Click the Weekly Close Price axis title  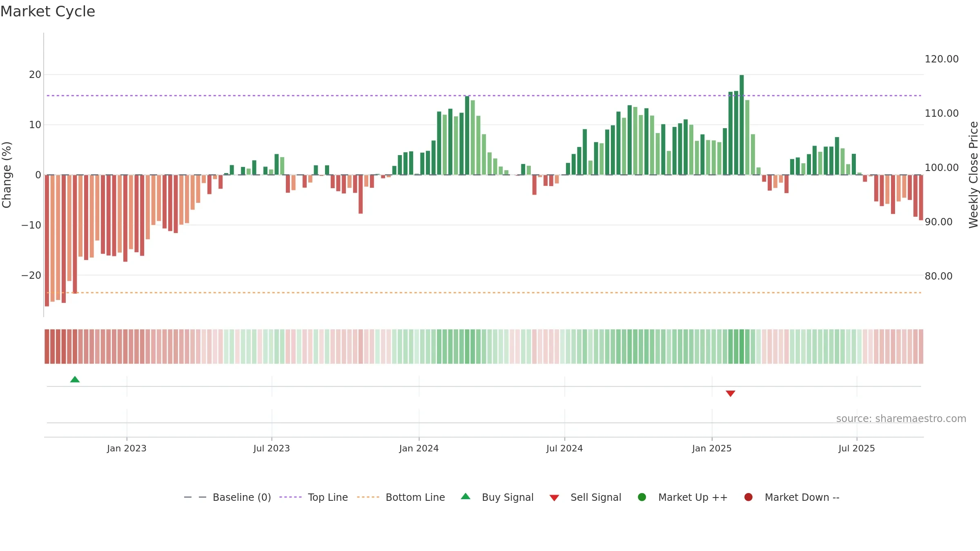click(x=973, y=175)
